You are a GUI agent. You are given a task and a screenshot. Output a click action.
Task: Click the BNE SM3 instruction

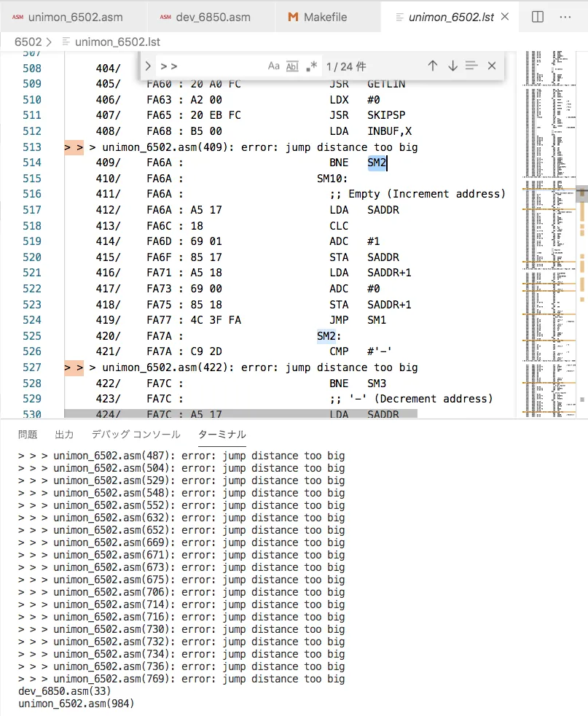click(x=358, y=383)
